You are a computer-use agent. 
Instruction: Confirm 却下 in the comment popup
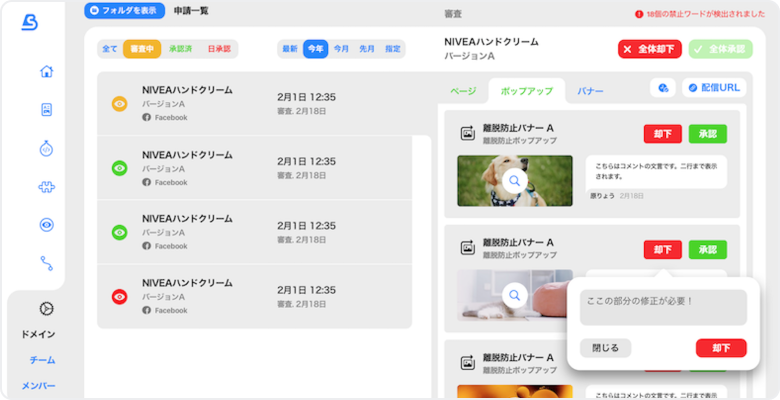click(721, 348)
